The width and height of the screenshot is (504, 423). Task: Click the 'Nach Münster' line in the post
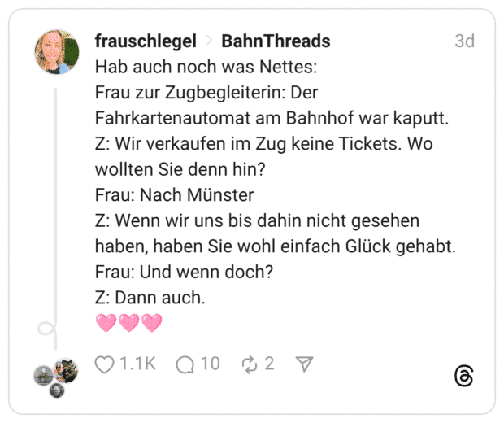pyautogui.click(x=175, y=194)
